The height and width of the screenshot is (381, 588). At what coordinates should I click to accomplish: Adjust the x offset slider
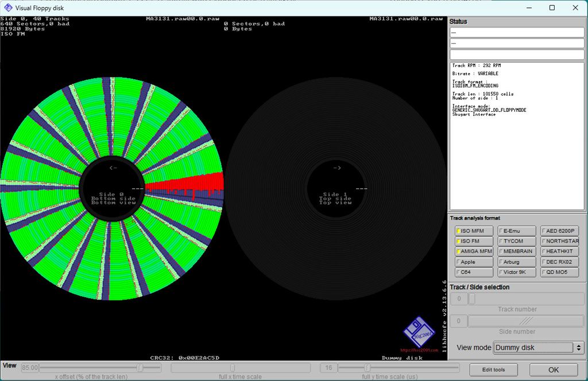pos(100,368)
